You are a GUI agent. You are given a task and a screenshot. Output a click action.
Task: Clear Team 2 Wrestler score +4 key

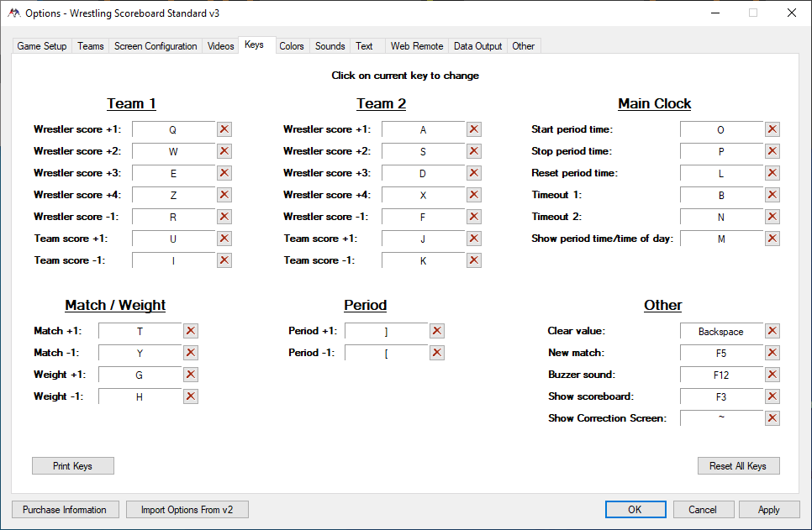474,195
